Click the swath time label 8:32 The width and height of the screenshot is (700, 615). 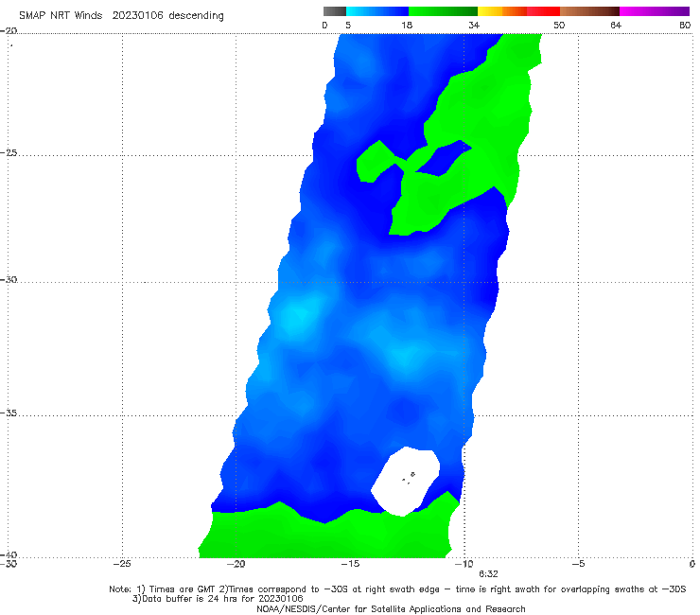488,574
